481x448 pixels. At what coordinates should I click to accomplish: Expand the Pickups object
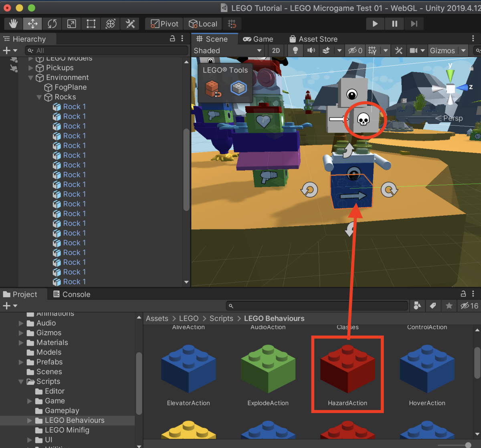31,68
